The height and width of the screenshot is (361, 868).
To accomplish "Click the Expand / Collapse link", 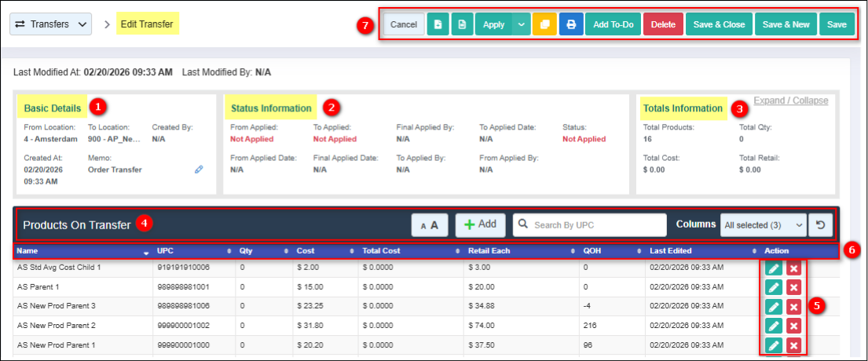I will pyautogui.click(x=790, y=100).
